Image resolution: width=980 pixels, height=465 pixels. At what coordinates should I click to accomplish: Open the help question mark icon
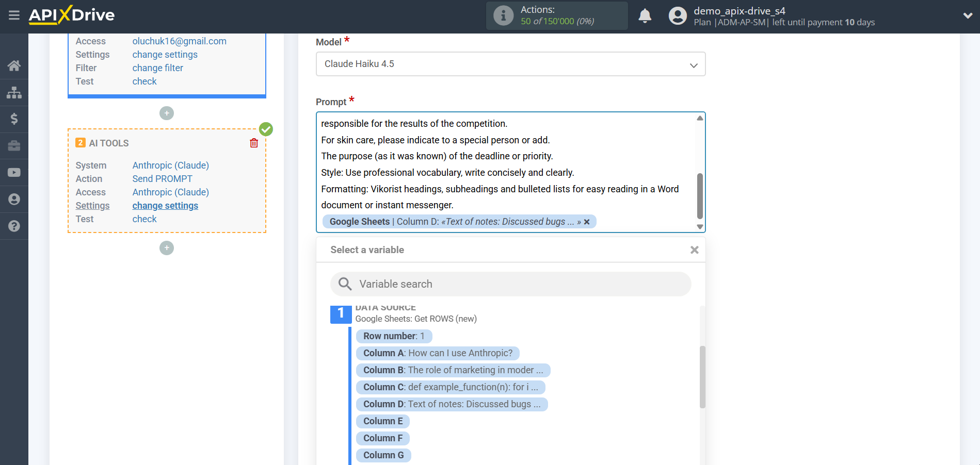[x=14, y=226]
